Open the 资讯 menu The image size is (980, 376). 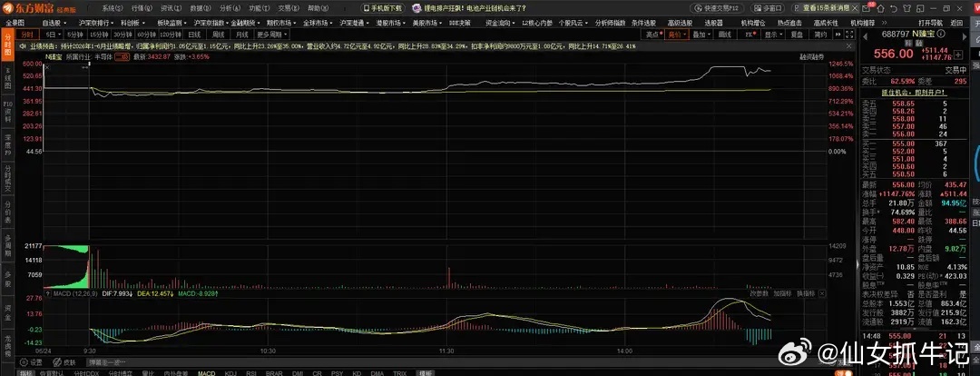[x=171, y=8]
